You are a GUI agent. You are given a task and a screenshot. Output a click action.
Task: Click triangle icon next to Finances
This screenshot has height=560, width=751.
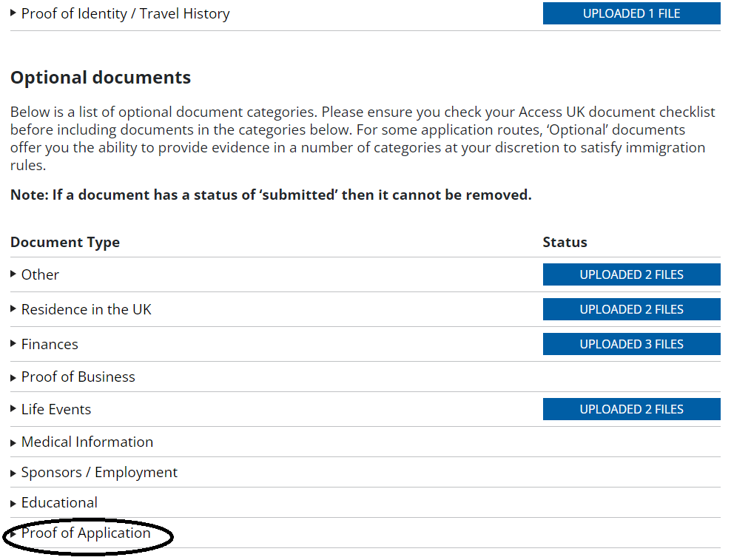coord(13,344)
